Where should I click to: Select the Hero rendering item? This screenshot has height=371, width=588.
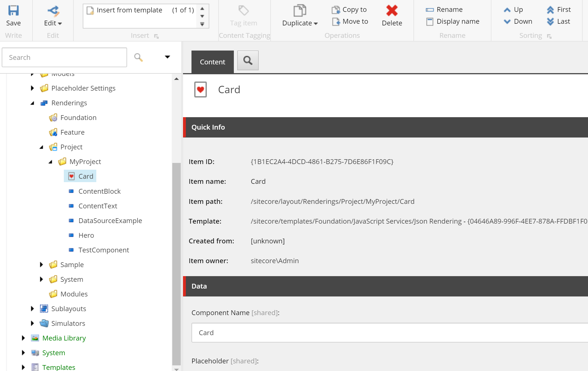point(86,235)
